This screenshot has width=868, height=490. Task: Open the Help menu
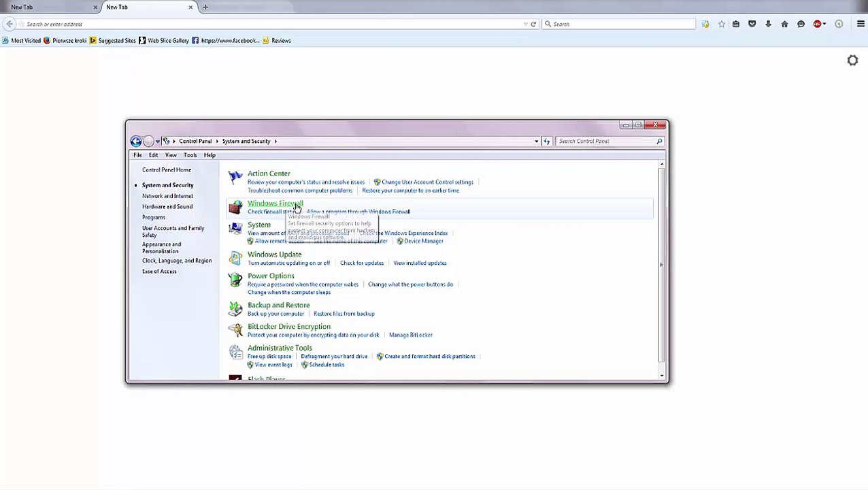[210, 155]
